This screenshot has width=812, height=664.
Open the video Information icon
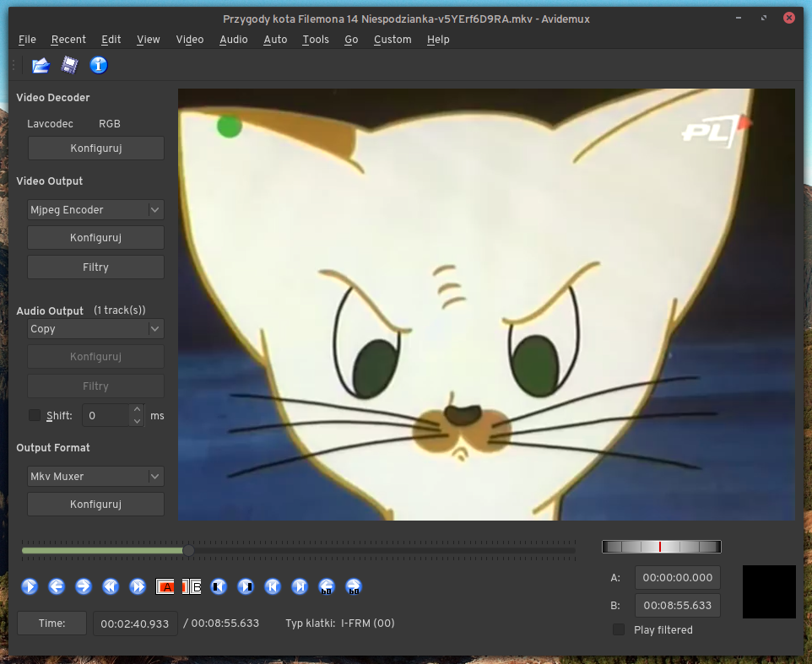tap(99, 65)
